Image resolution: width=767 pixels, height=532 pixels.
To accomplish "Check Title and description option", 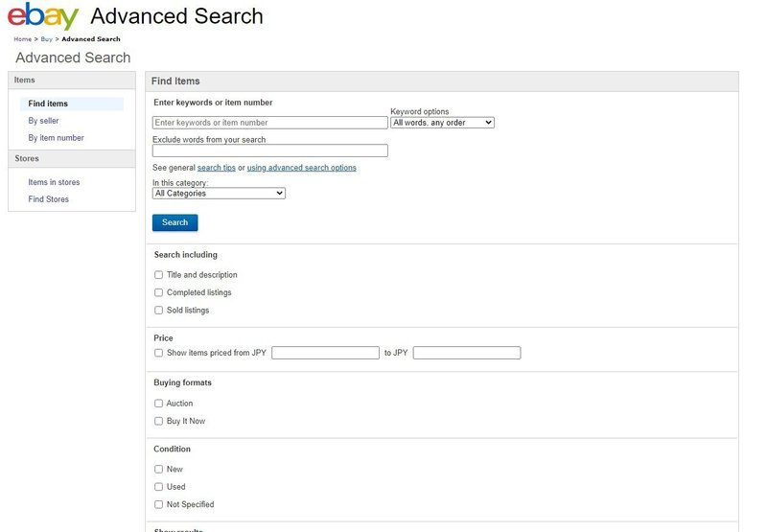I will point(158,275).
